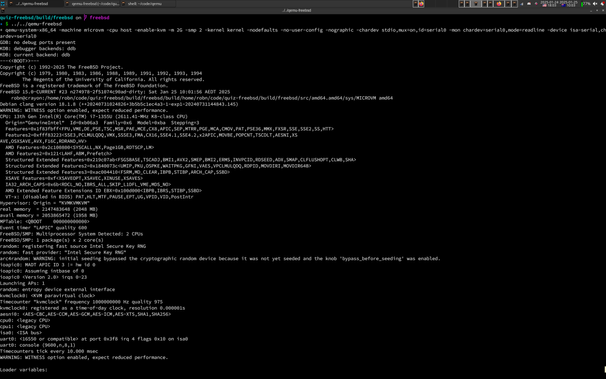The image size is (606, 379).
Task: Expand the system tray arrow
Action: click(x=522, y=4)
